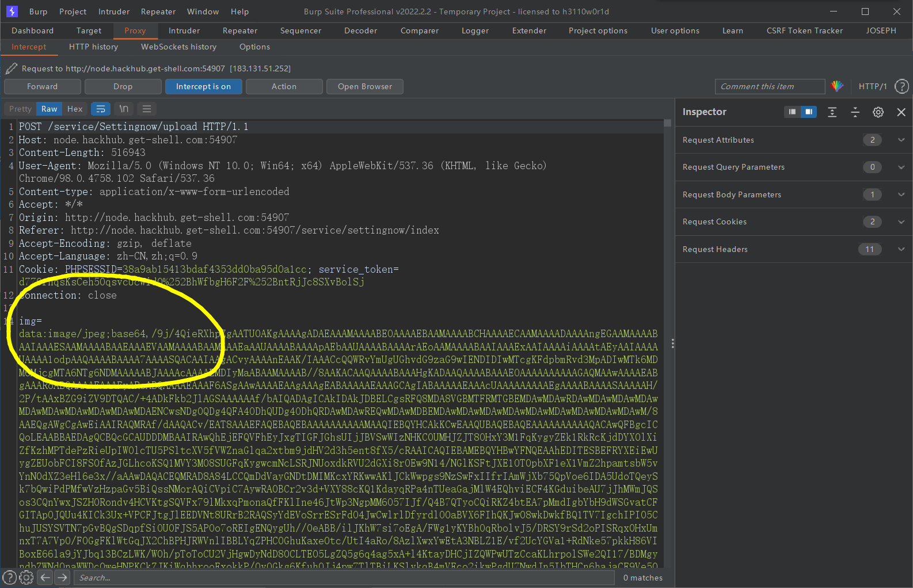Click the panel divider handle dots
This screenshot has height=588, width=913.
coord(672,343)
